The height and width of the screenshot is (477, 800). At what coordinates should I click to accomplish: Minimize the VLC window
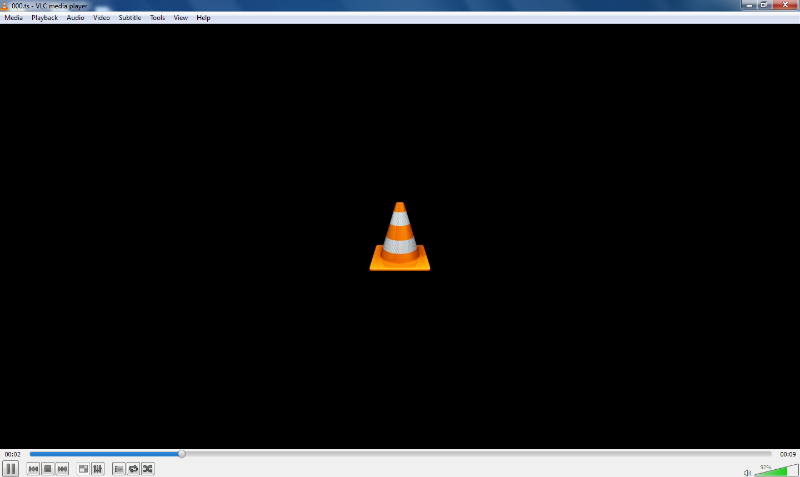point(748,5)
